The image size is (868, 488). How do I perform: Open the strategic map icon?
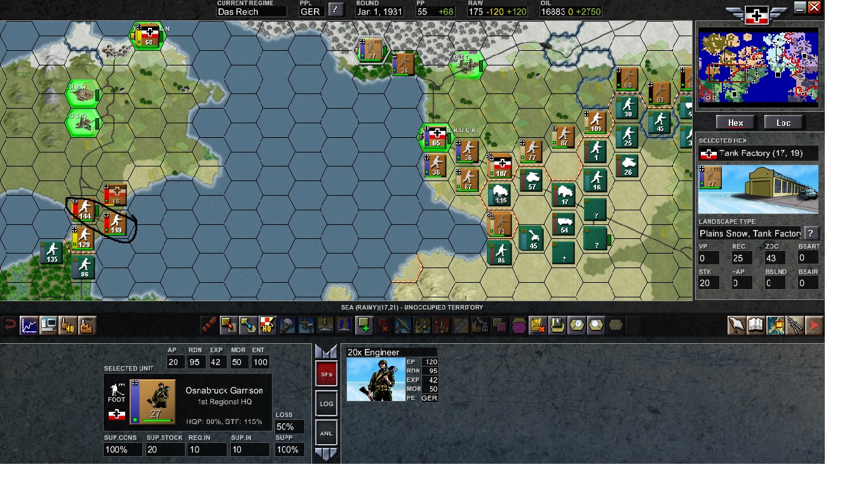[x=775, y=326]
